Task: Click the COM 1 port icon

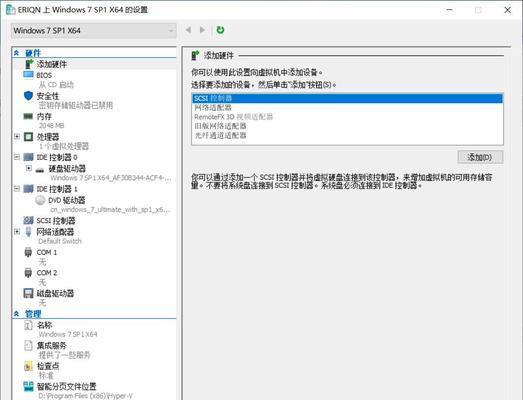Action: coord(28,252)
